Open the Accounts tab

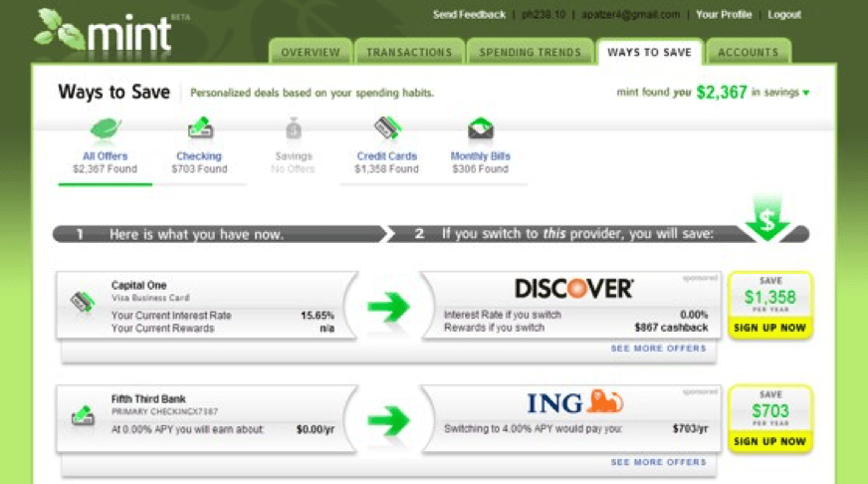[x=749, y=52]
